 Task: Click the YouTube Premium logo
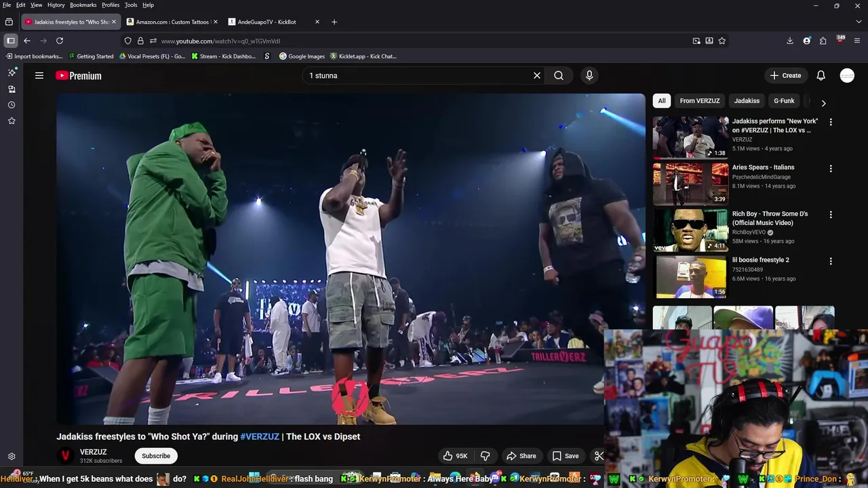coord(79,76)
